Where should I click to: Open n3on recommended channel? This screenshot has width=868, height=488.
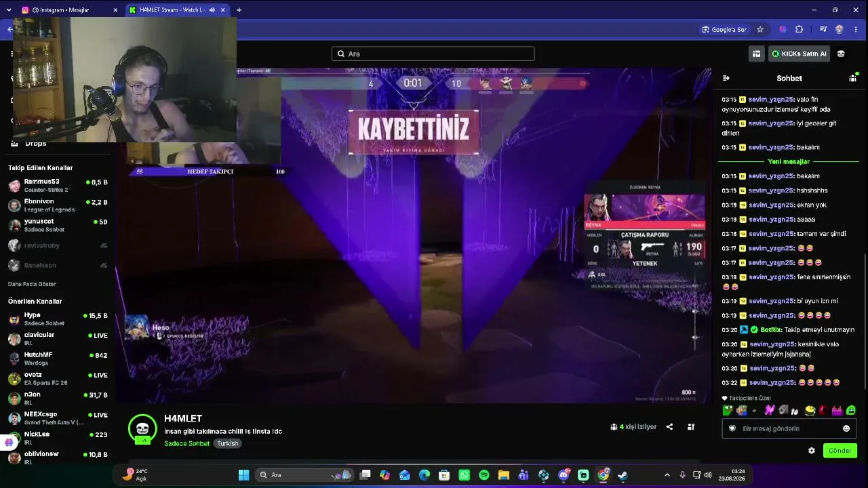(x=58, y=398)
